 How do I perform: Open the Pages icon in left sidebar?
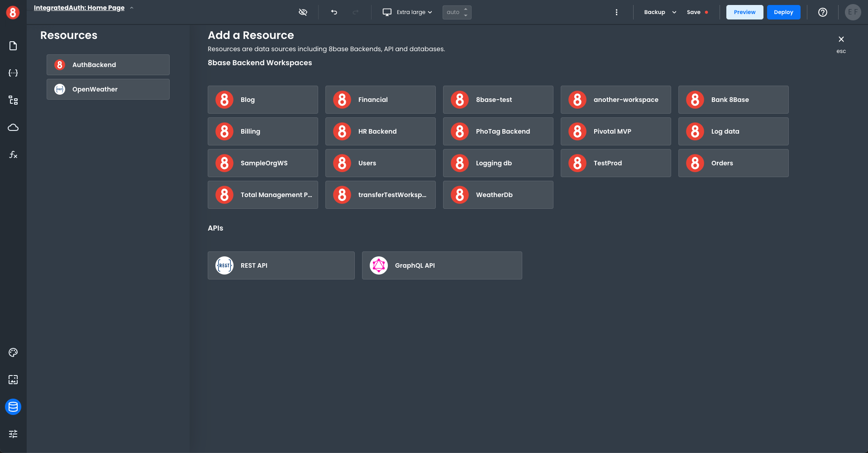coord(13,46)
